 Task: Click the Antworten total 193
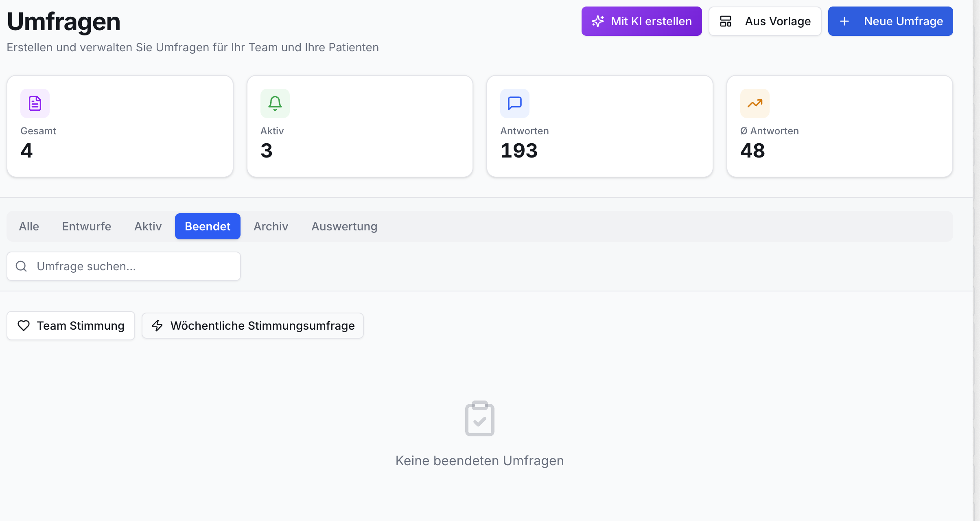pos(519,151)
